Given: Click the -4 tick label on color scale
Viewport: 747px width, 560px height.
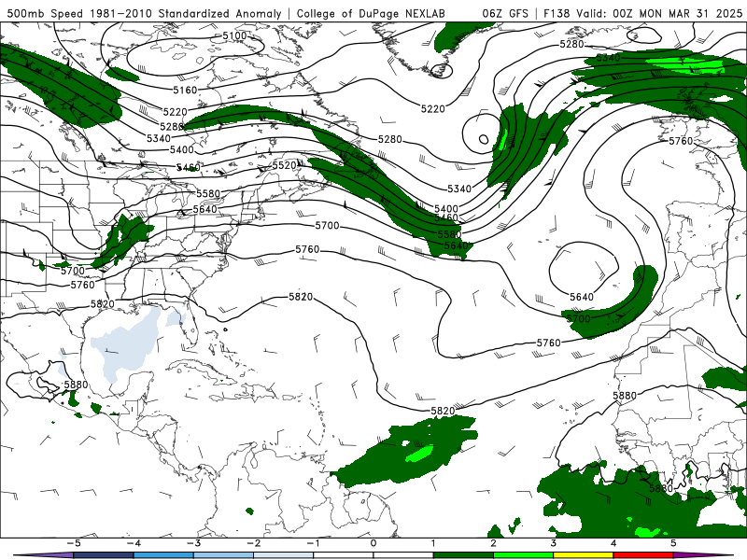Looking at the screenshot, I should click(134, 543).
